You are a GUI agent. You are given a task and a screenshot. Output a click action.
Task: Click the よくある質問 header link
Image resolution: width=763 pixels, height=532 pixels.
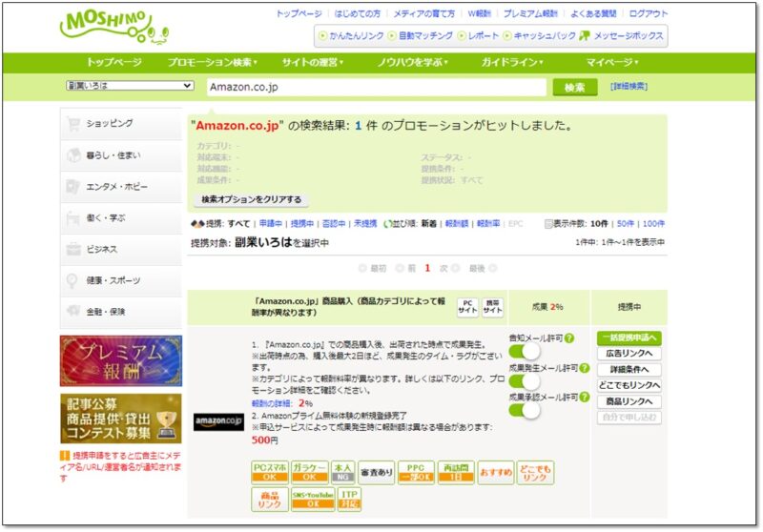pos(593,13)
